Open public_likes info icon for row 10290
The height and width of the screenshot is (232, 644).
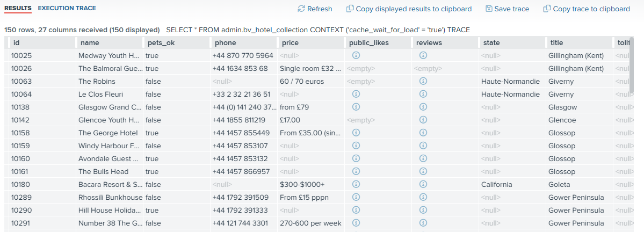pos(356,210)
